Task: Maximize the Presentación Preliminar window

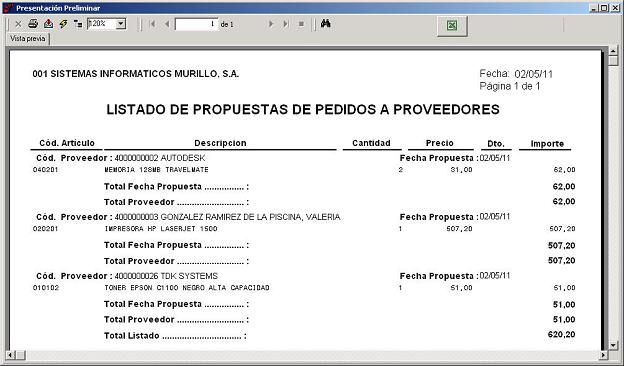Action: click(604, 8)
